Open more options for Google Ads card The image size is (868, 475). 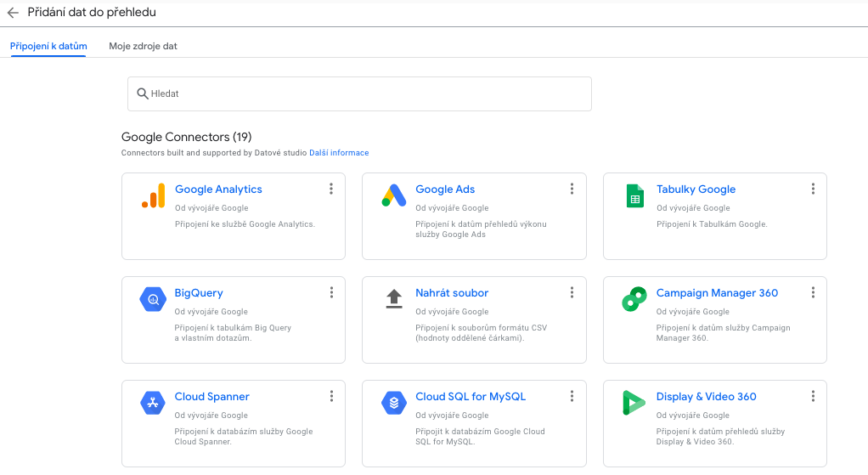pyautogui.click(x=572, y=189)
